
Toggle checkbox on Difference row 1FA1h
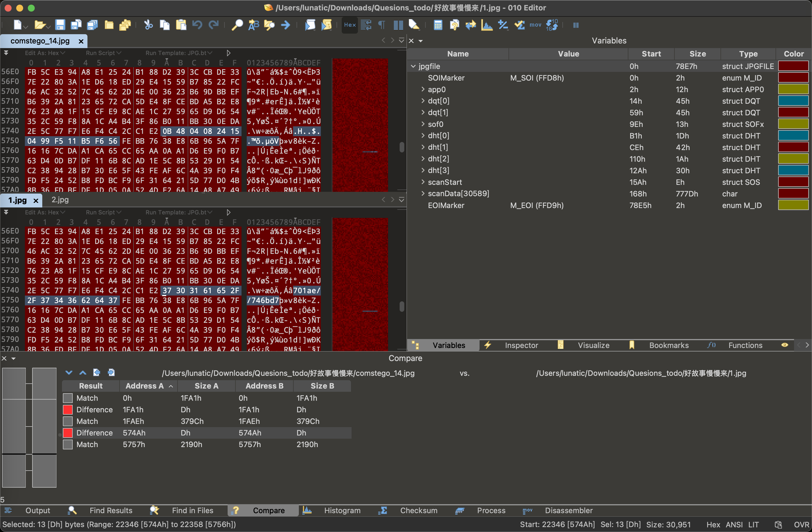tap(68, 410)
